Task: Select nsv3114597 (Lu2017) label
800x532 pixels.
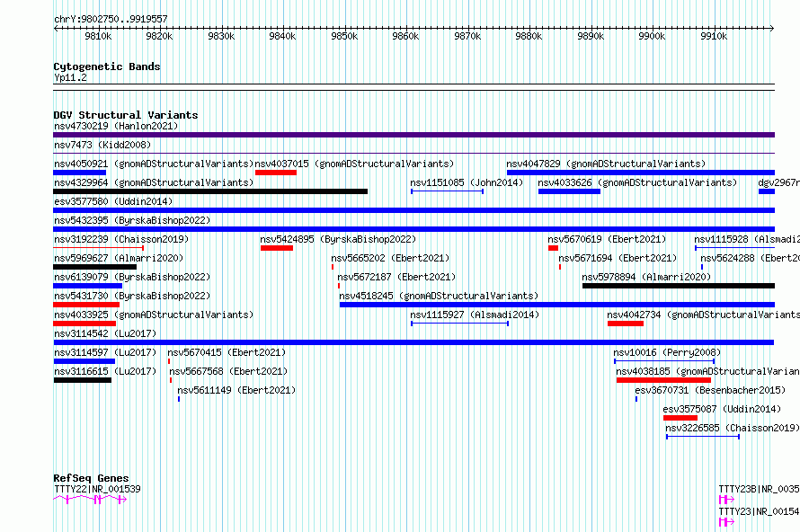Action: 105,352
